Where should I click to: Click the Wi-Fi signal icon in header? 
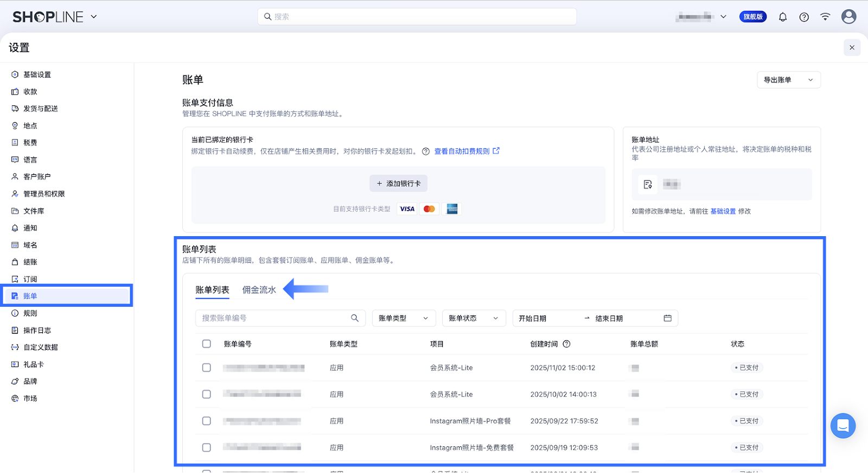[825, 17]
